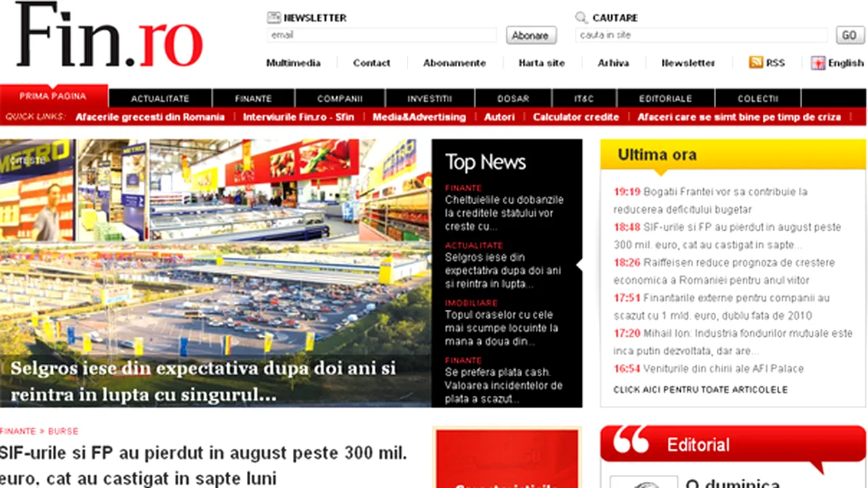
Task: Click the editorial author photo
Action: (644, 482)
